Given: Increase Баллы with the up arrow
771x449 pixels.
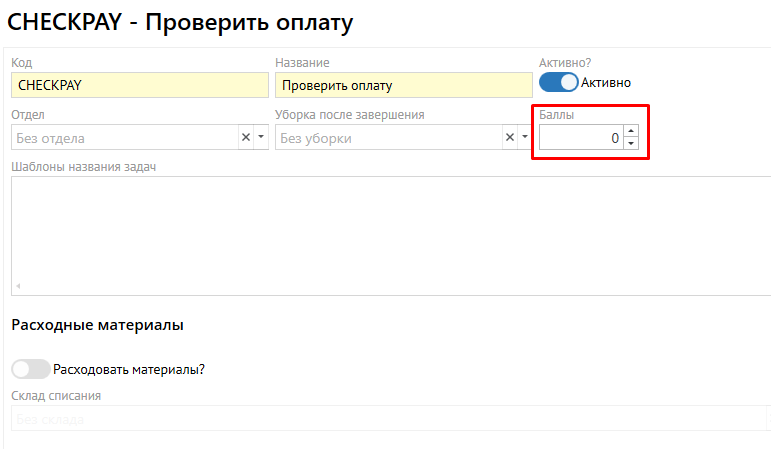Looking at the screenshot, I should click(x=630, y=132).
